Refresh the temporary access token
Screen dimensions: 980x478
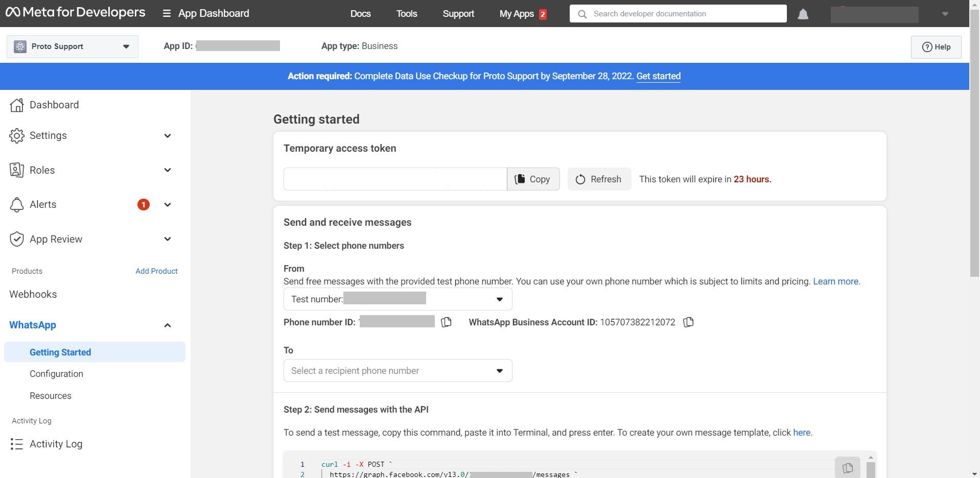tap(599, 179)
